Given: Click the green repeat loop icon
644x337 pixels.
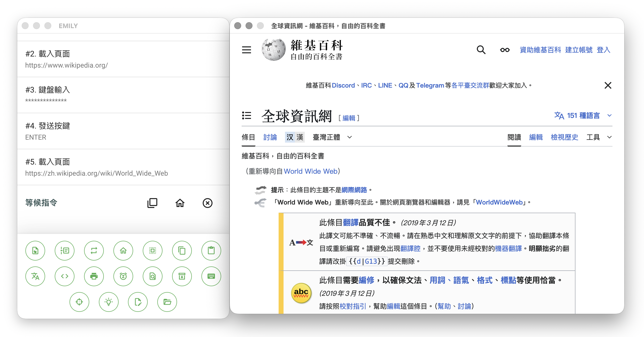Looking at the screenshot, I should [x=94, y=250].
